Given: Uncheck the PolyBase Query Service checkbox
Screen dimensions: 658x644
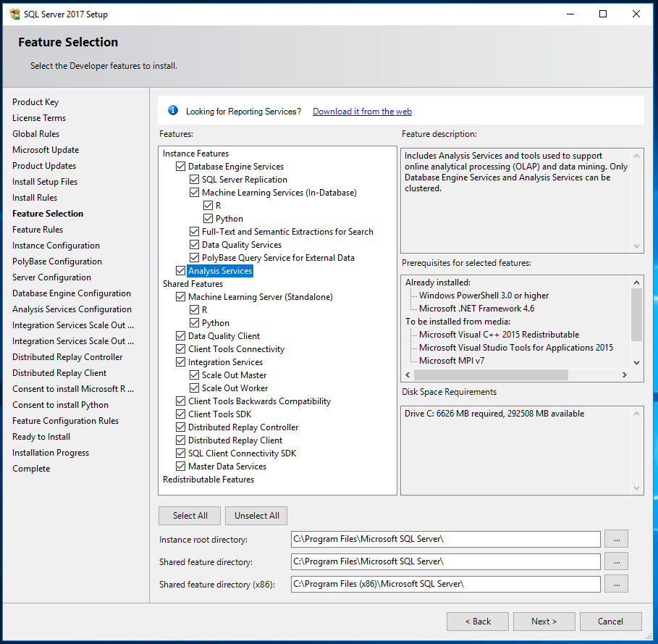Looking at the screenshot, I should point(195,258).
